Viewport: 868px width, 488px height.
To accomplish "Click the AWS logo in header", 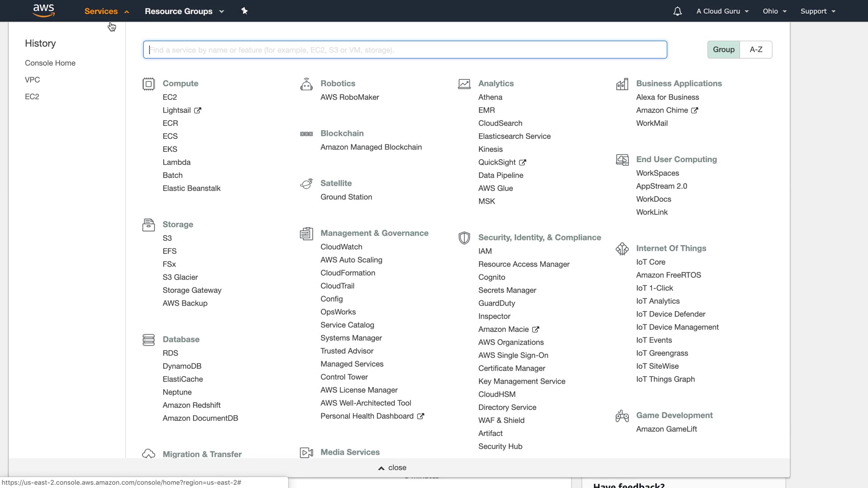I will 44,11.
